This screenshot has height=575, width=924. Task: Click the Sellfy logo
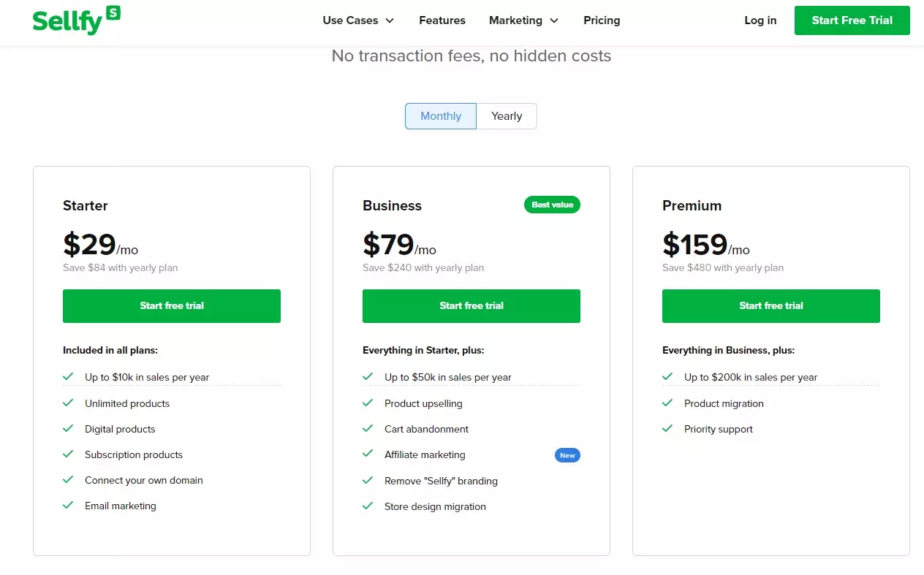pyautogui.click(x=76, y=20)
